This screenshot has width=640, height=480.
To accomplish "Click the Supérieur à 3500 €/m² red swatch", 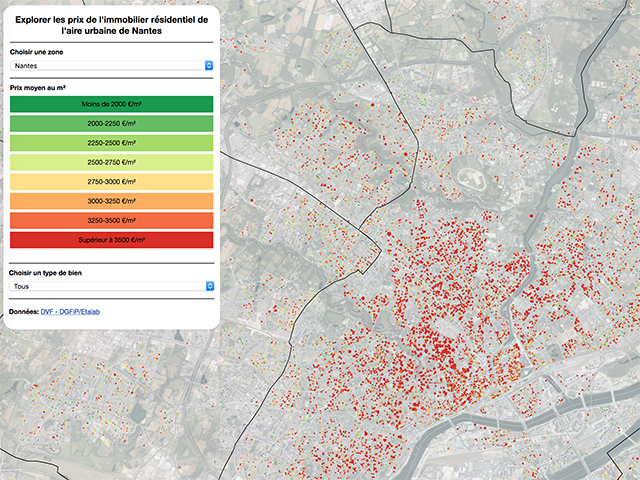I will pyautogui.click(x=110, y=240).
